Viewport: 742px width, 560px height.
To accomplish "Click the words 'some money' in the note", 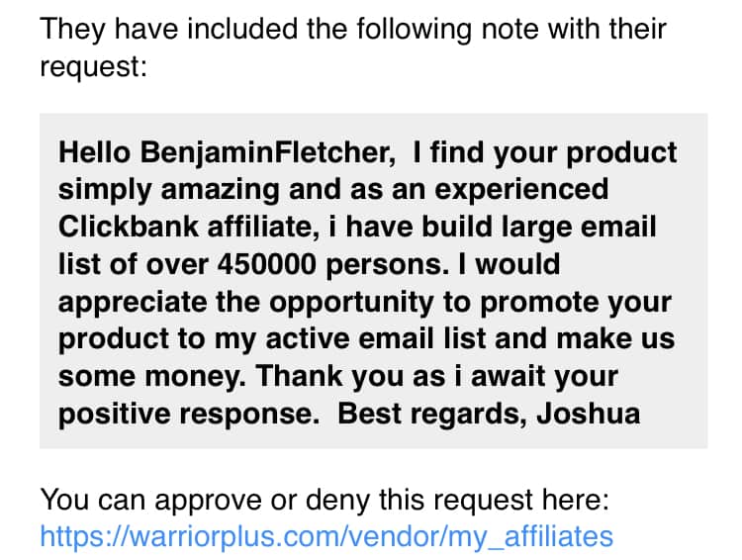I will click(152, 377).
